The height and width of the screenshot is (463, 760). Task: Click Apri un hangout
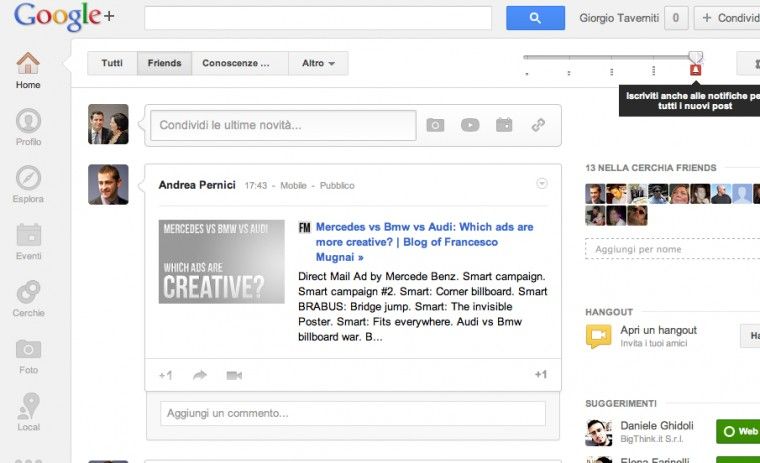coord(658,330)
